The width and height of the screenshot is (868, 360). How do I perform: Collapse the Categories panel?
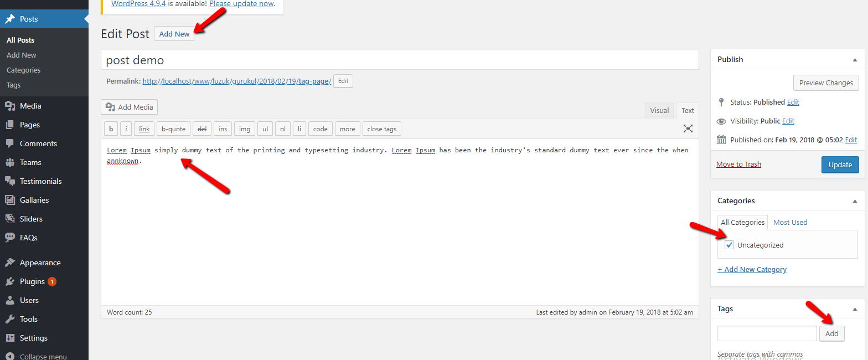[x=855, y=201]
